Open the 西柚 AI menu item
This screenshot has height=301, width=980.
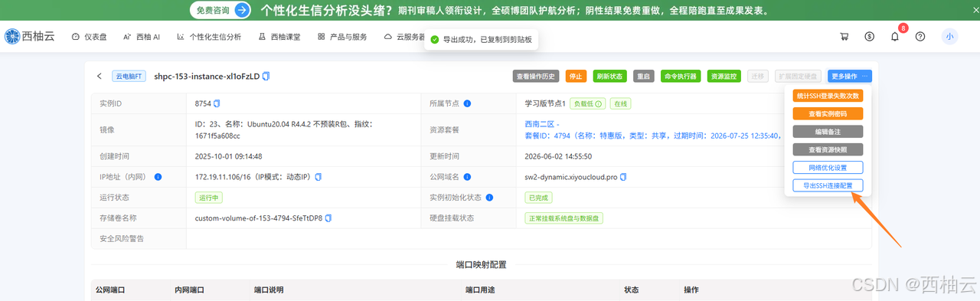(x=142, y=36)
